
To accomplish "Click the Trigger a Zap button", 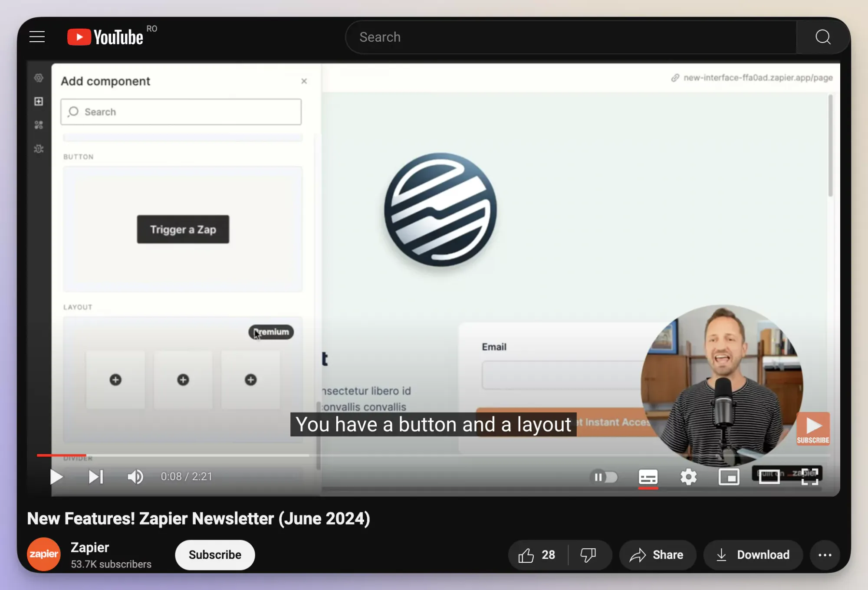I will coord(183,229).
